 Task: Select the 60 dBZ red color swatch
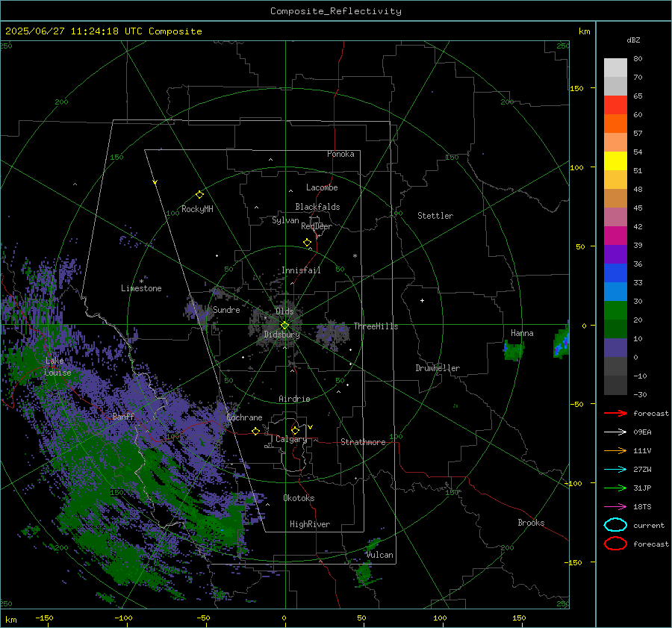coord(615,105)
